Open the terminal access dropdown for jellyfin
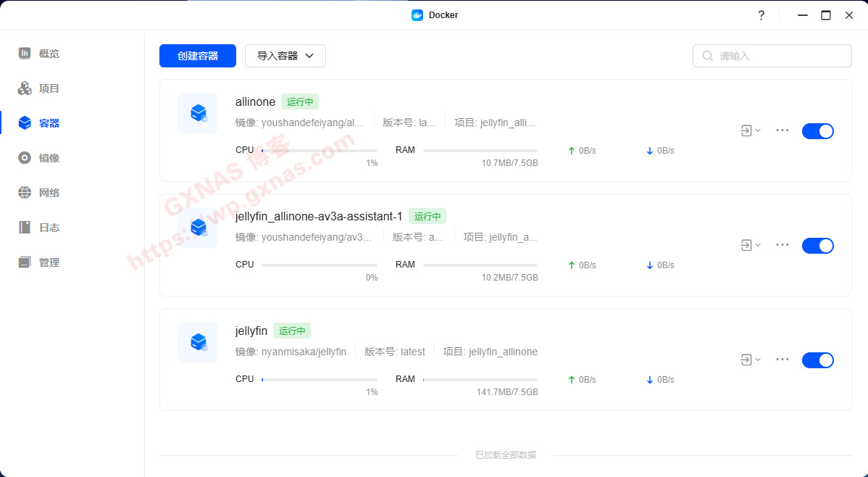868x477 pixels. 750,360
